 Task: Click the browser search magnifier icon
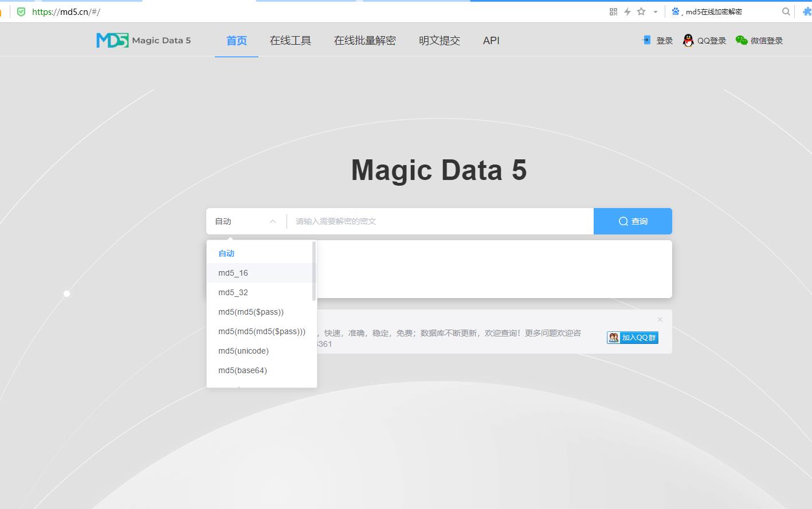(786, 11)
